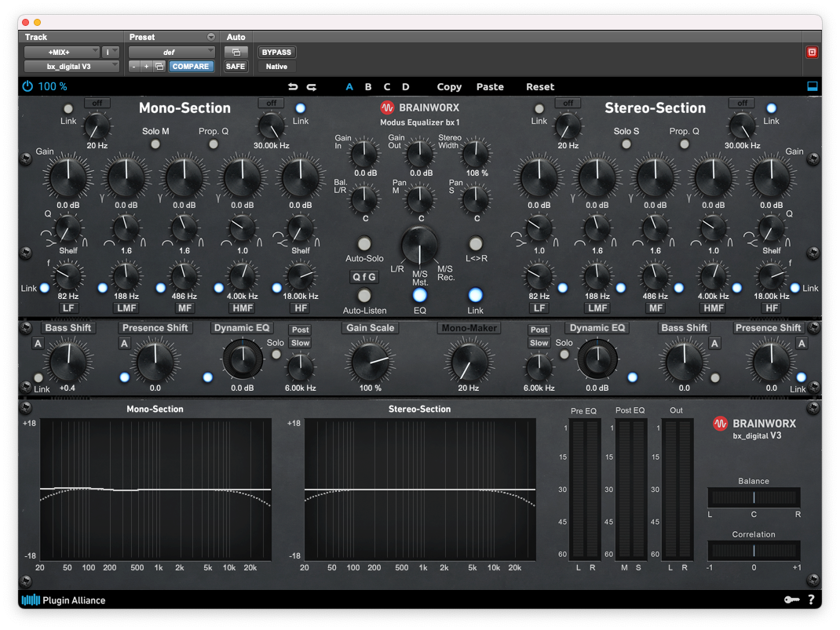Click the Stereo Width knob
840x630 pixels.
tap(477, 154)
